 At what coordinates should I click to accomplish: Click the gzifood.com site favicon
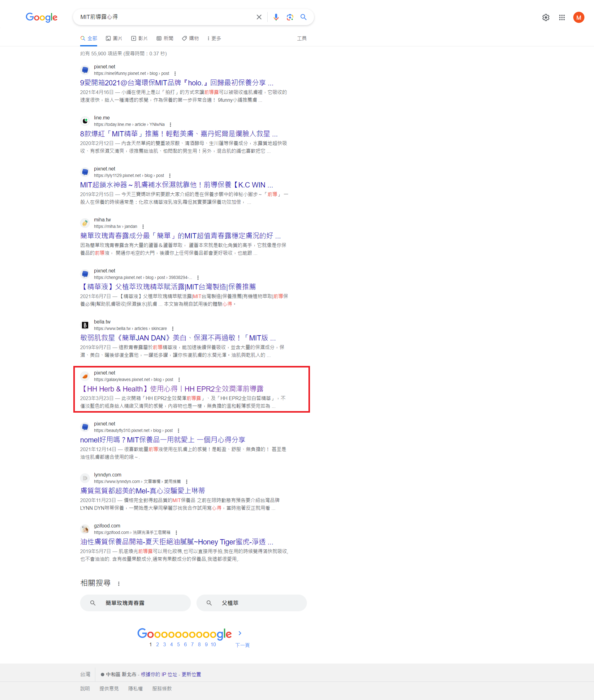[x=85, y=529]
